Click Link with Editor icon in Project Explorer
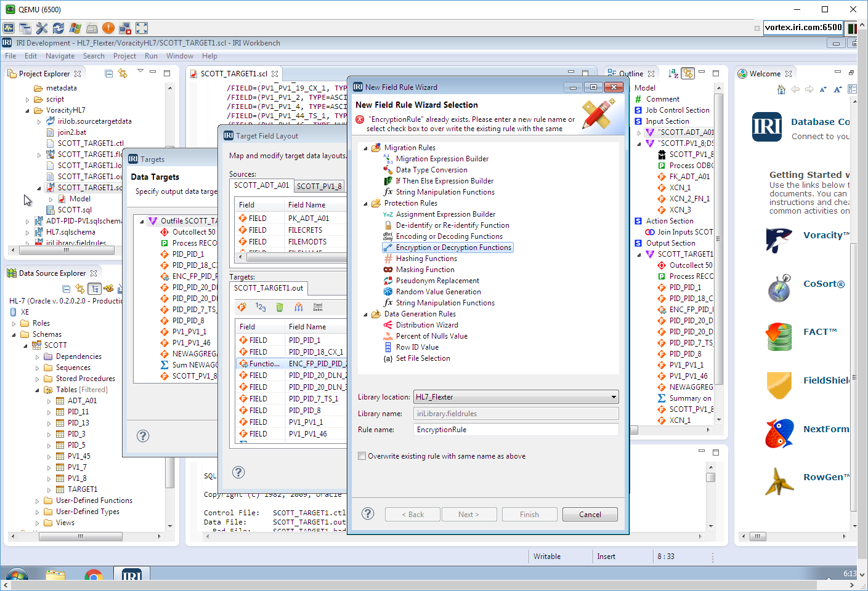Screen dimensions: 868x591 [x=123, y=73]
